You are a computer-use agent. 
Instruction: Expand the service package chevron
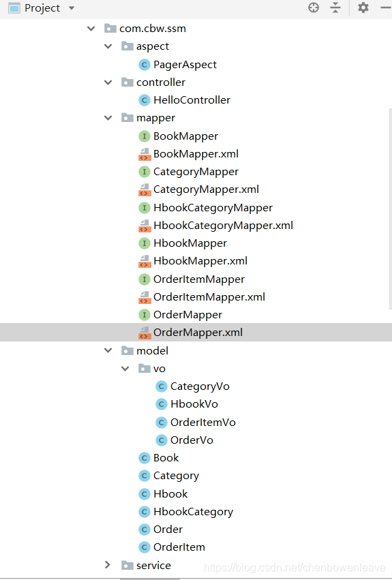point(108,565)
